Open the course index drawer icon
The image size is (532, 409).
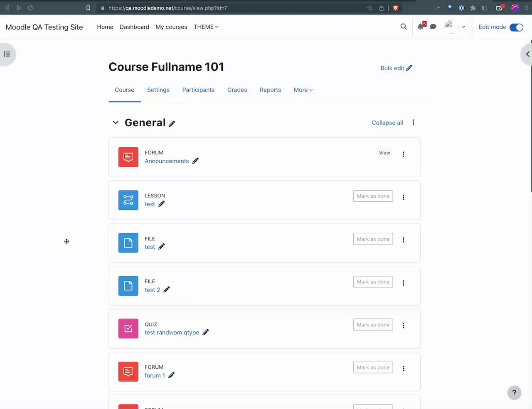point(7,54)
